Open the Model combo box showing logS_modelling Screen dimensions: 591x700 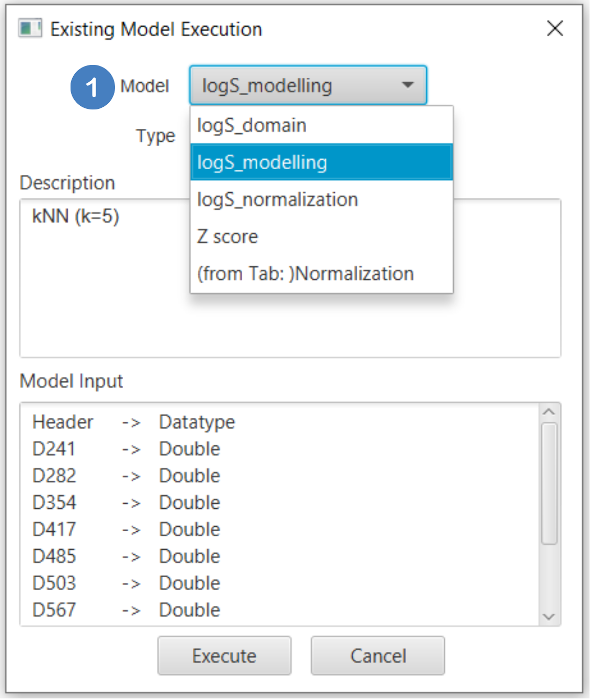point(308,85)
